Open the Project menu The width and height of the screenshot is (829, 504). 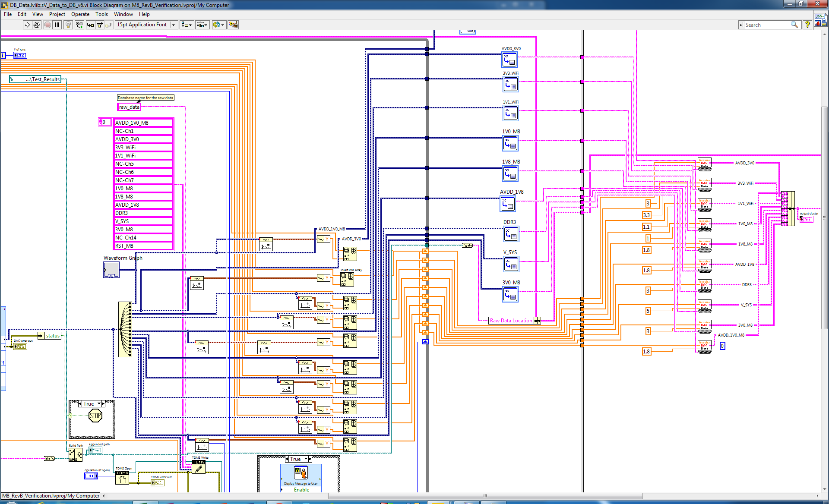pos(57,14)
